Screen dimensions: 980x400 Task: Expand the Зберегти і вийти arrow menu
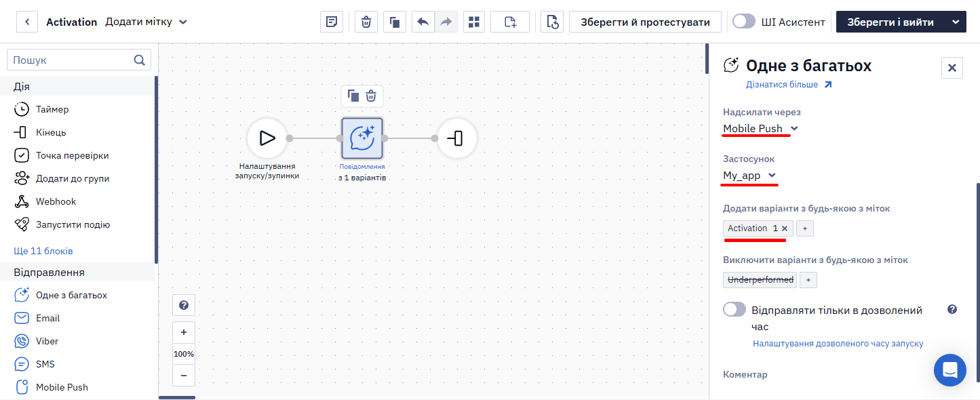pos(956,22)
